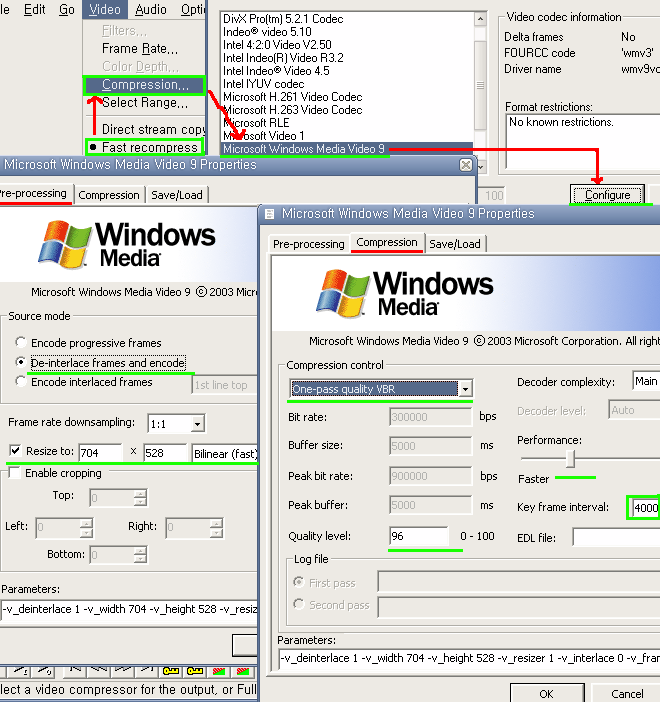The height and width of the screenshot is (702, 660).
Task: Click Cancel in the Properties dialog
Action: (627, 693)
